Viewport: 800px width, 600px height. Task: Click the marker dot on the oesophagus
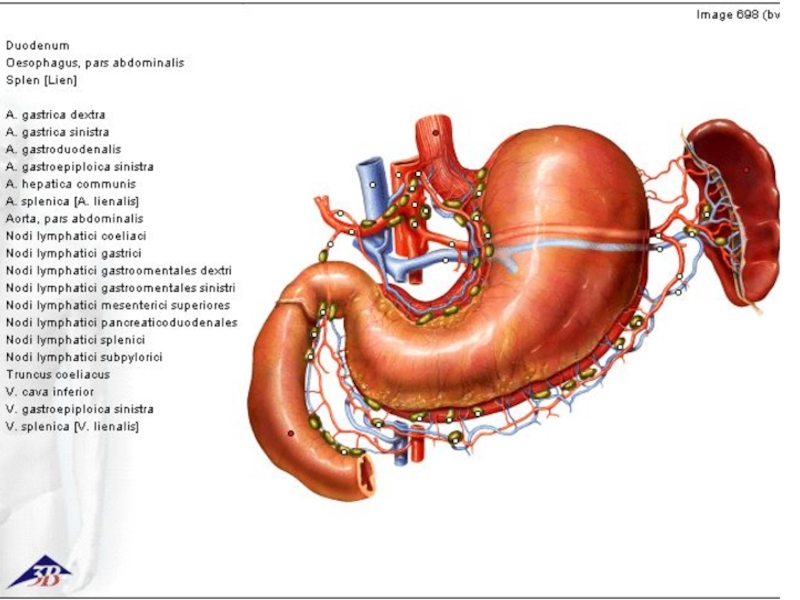pos(436,132)
